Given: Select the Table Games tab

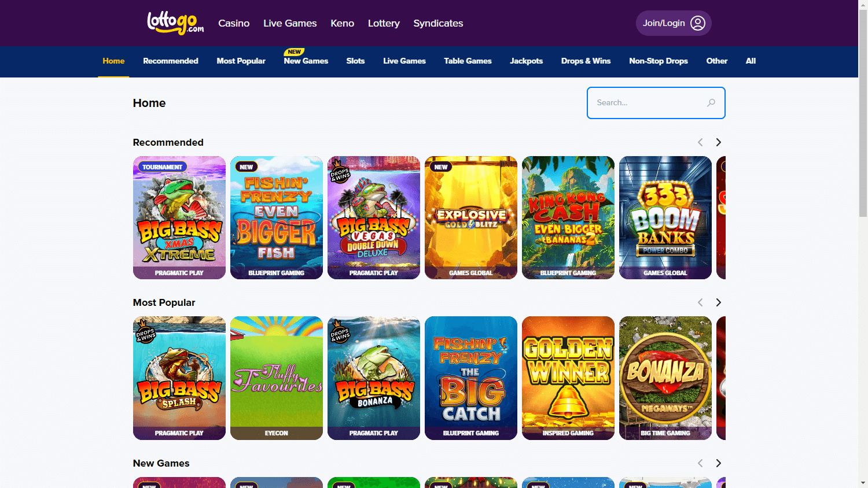Looking at the screenshot, I should (468, 61).
